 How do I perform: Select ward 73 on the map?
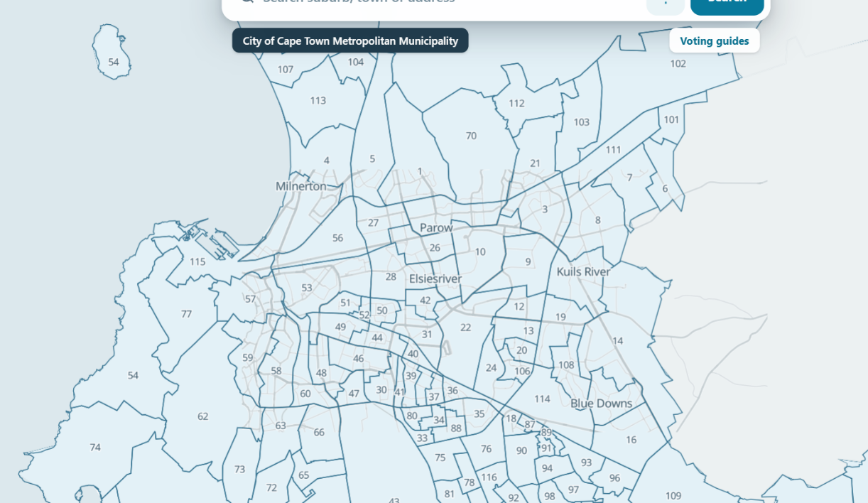239,470
